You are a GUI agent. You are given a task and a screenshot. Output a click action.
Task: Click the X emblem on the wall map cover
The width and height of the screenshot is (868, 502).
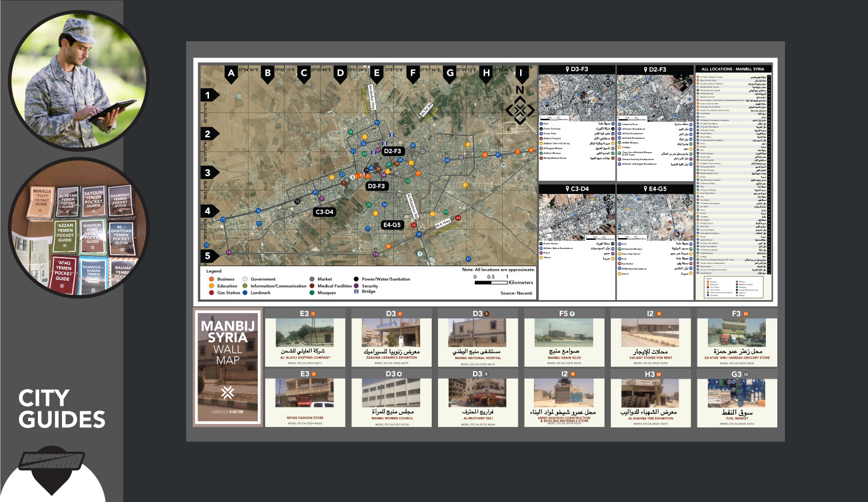[x=228, y=392]
